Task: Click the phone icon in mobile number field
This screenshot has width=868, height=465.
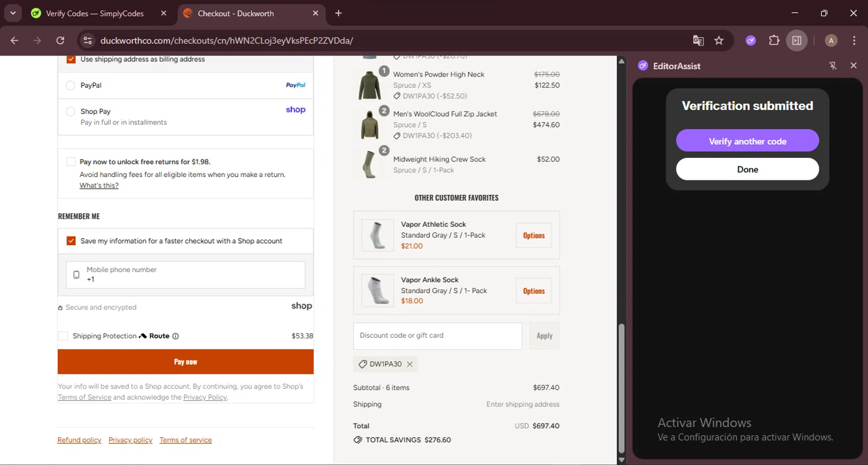Action: (76, 275)
